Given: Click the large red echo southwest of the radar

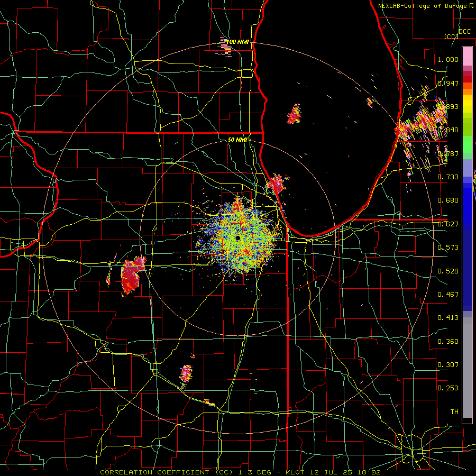Looking at the screenshot, I should 131,276.
